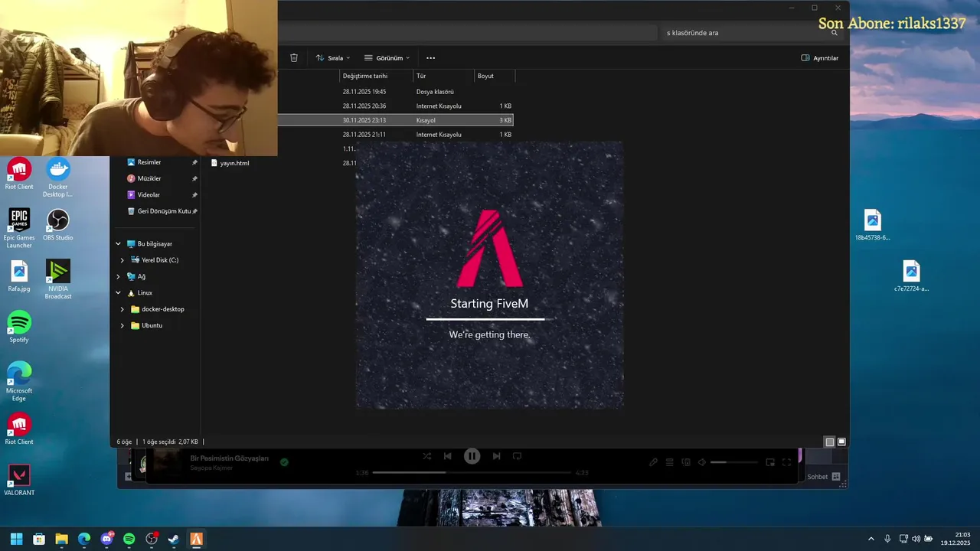
Task: Open the Spotify queue icon
Action: 669,462
